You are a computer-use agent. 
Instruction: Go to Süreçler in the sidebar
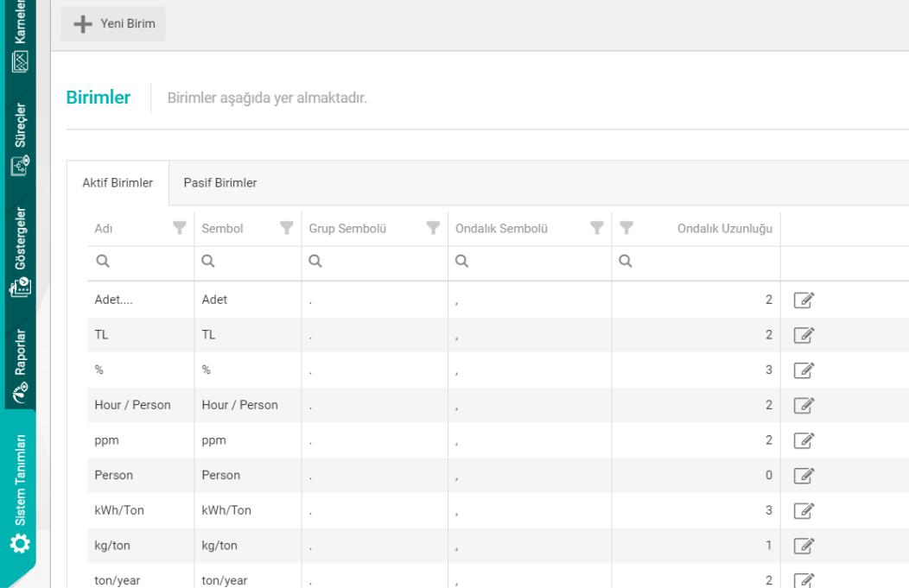click(x=18, y=140)
